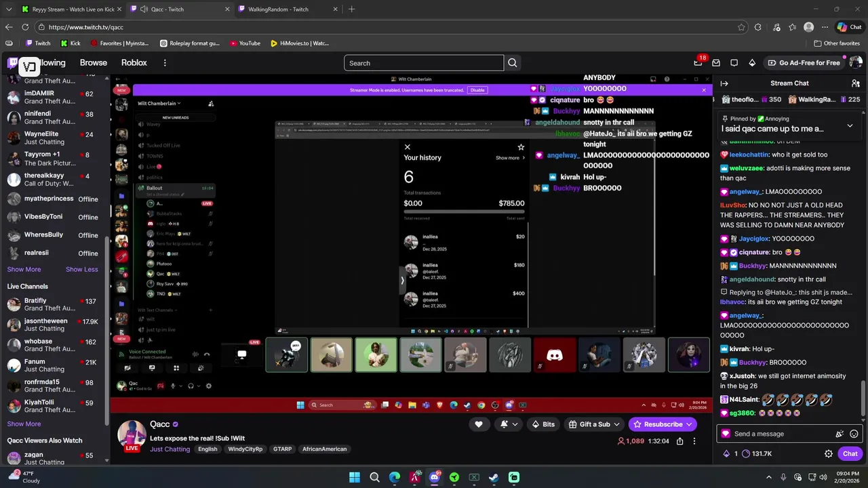Click channel points balance 131.7K
The height and width of the screenshot is (488, 868).
(757, 453)
